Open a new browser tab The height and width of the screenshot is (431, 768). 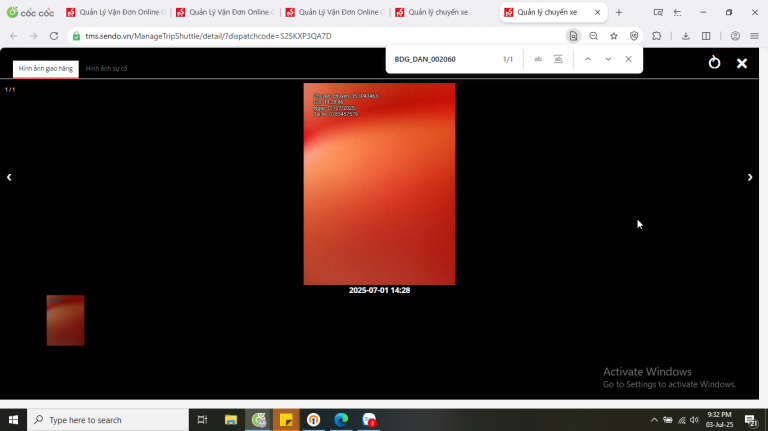click(x=619, y=12)
